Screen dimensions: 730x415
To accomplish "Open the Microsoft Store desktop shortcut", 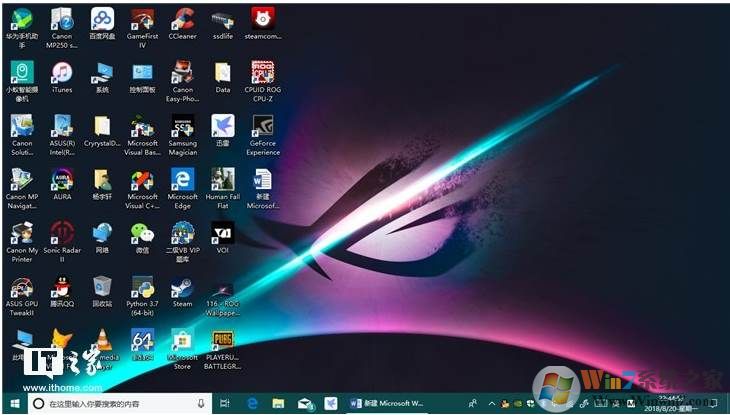I will [x=182, y=341].
